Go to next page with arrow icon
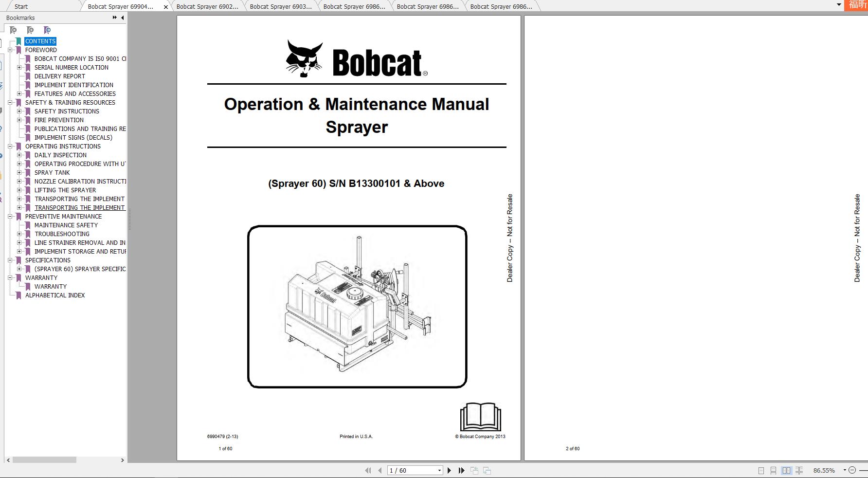This screenshot has width=868, height=478. pyautogui.click(x=449, y=470)
